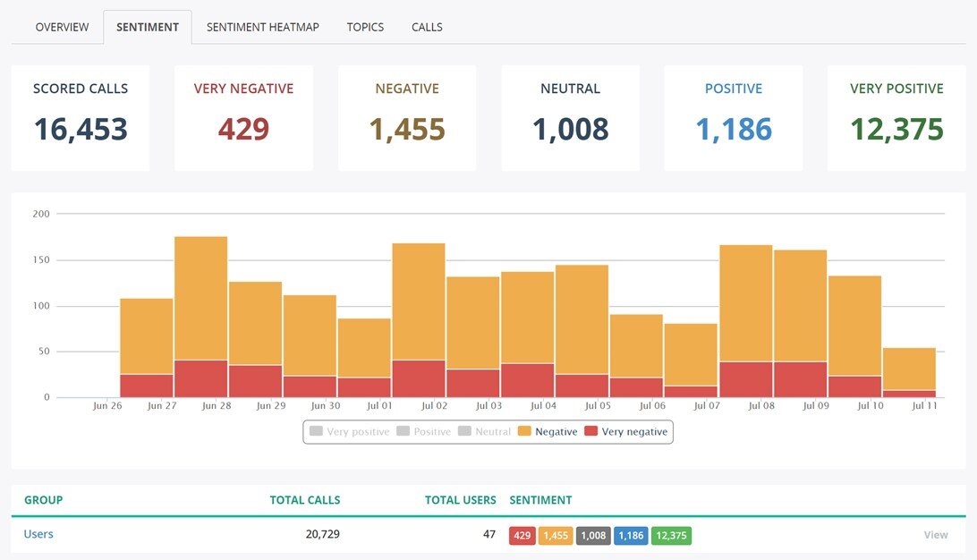Click the blue 1,186 sentiment badge

click(631, 536)
